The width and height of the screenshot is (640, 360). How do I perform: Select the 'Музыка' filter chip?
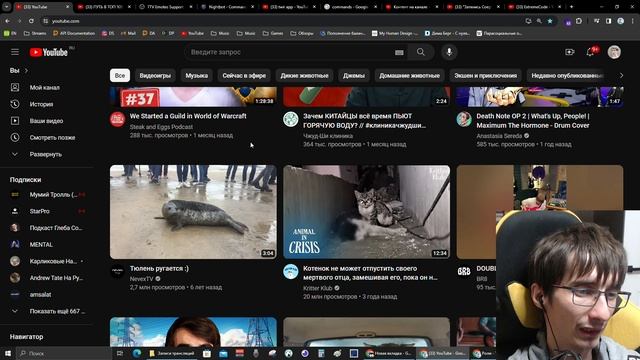coord(196,76)
